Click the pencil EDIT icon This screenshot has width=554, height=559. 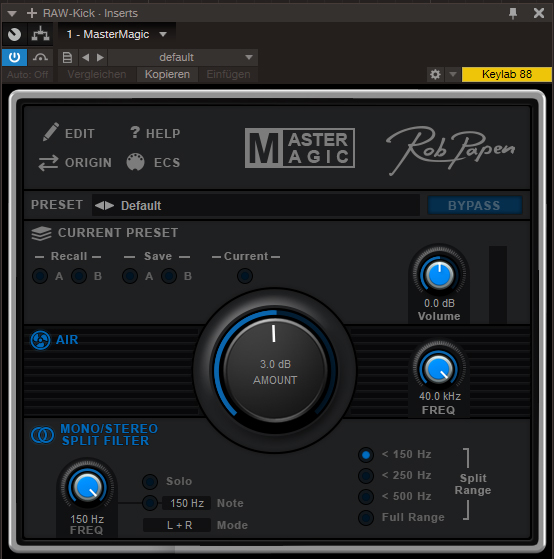tap(51, 132)
